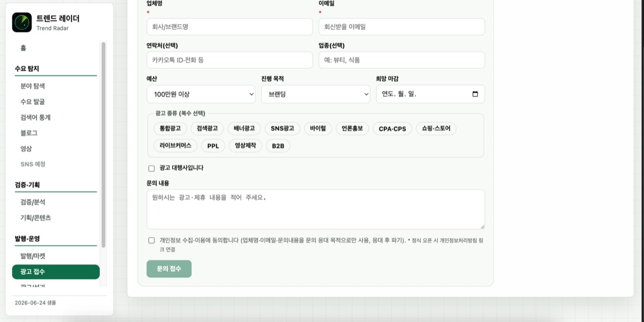Toggle the 광고 대행사입니다 checkbox
The image size is (644, 322).
(151, 169)
